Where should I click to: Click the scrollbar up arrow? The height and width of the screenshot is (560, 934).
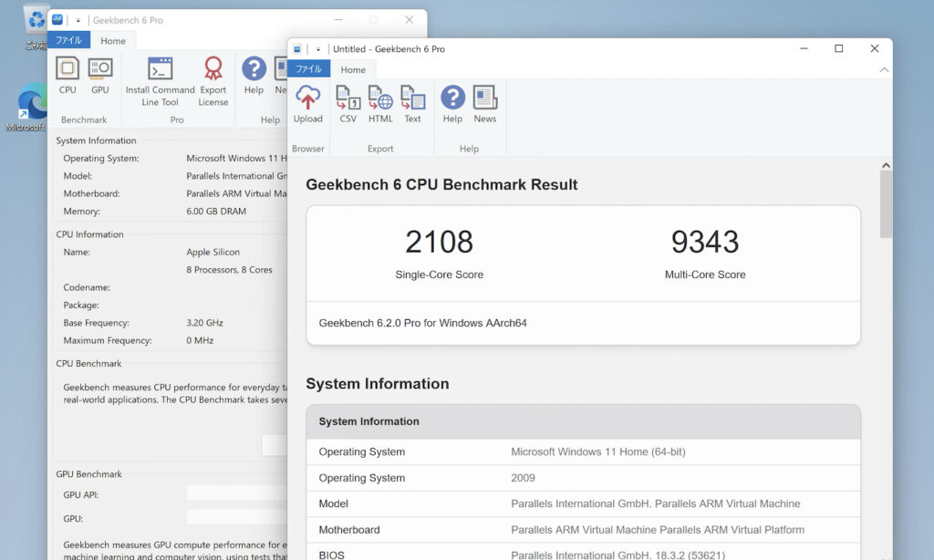click(x=886, y=165)
